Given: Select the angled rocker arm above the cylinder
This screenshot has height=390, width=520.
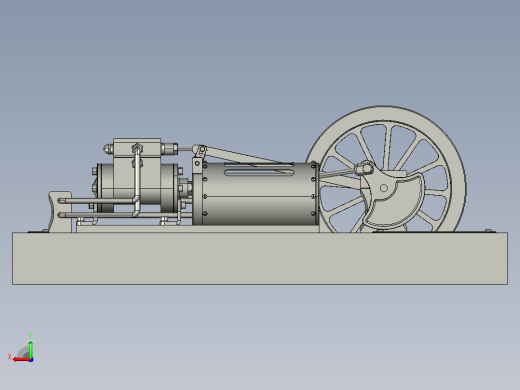Looking at the screenshot, I should [x=243, y=154].
